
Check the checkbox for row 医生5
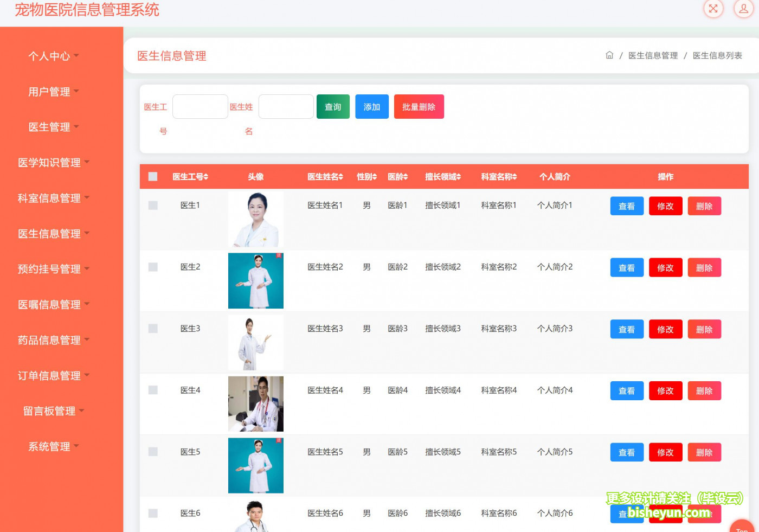coord(153,452)
